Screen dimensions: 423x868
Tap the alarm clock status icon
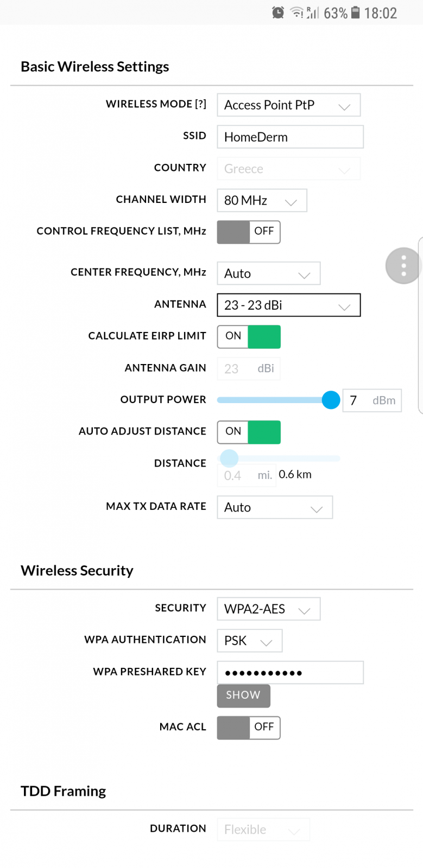tap(278, 12)
